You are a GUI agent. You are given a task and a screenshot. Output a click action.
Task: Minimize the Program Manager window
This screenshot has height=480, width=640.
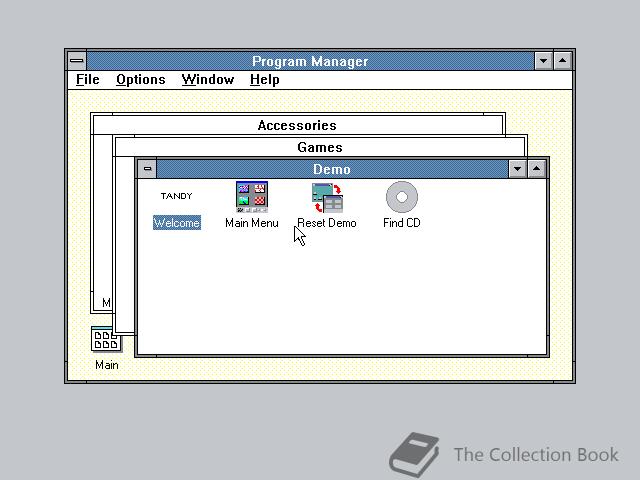pos(544,61)
